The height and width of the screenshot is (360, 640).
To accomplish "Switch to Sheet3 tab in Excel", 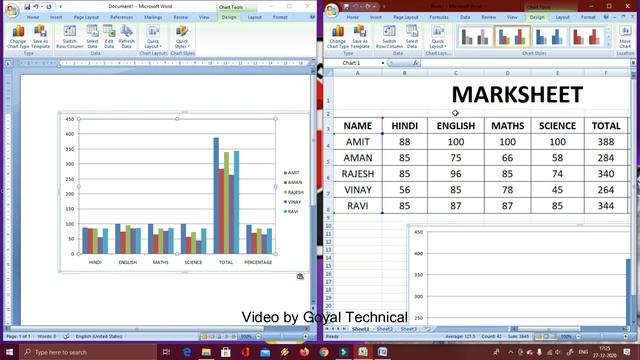I will pyautogui.click(x=409, y=329).
